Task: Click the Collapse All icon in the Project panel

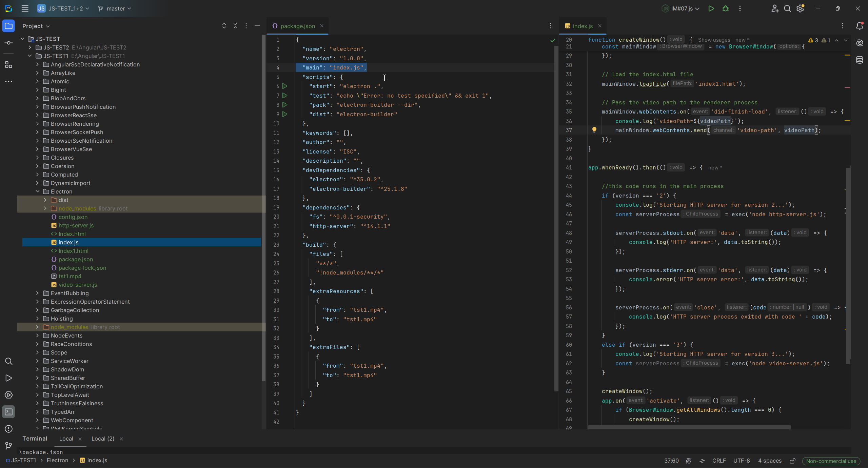Action: (x=235, y=26)
